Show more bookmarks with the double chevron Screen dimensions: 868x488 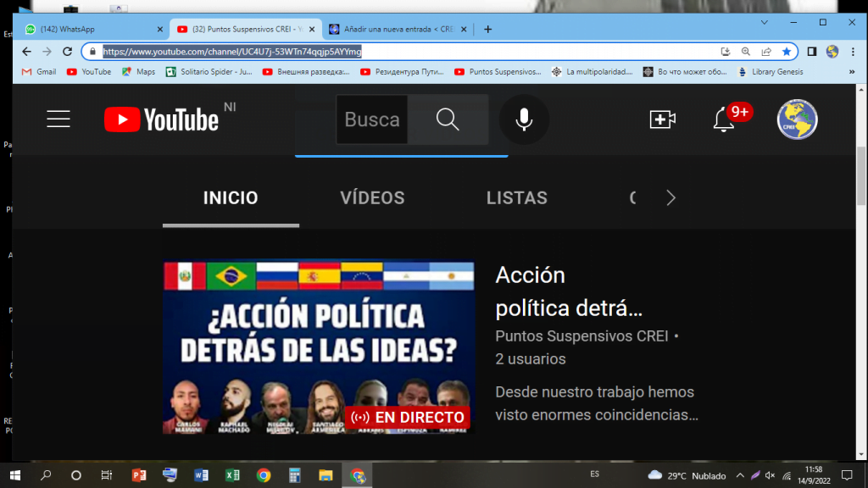(852, 72)
